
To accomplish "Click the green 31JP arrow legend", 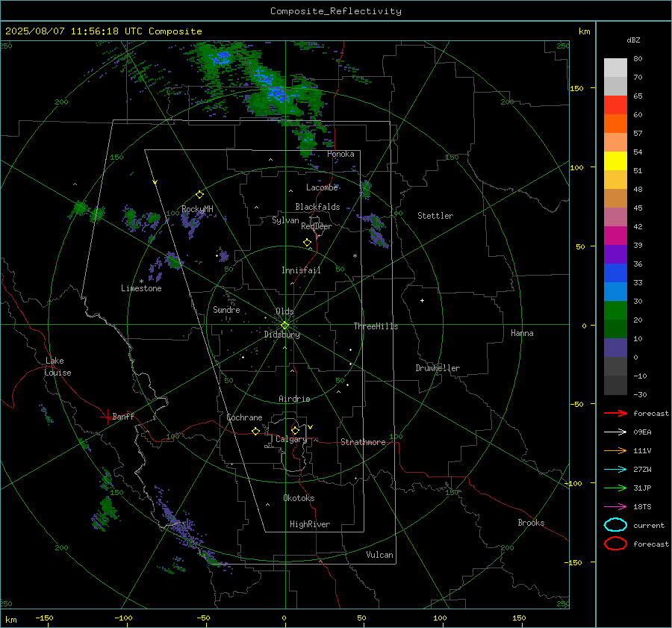I will click(x=615, y=488).
